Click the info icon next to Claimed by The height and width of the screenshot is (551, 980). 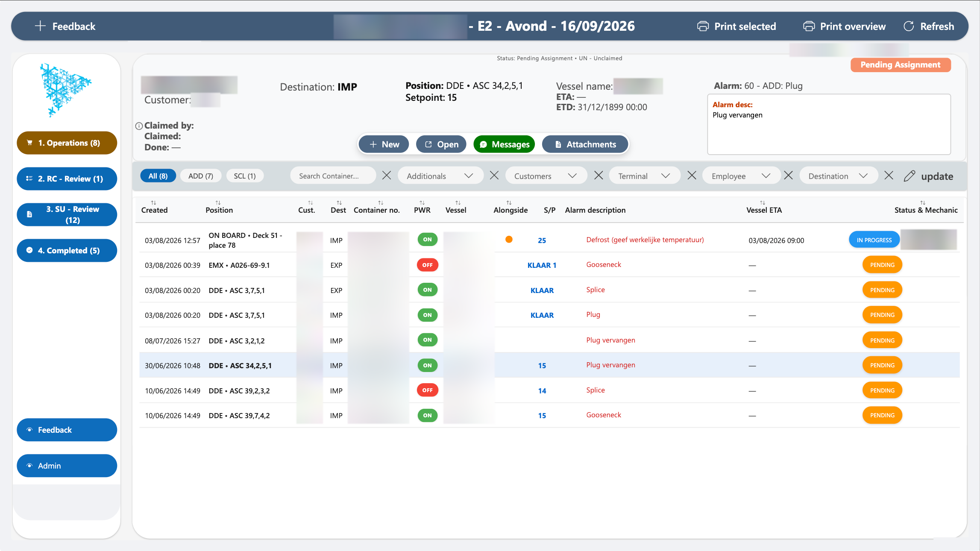(x=139, y=126)
